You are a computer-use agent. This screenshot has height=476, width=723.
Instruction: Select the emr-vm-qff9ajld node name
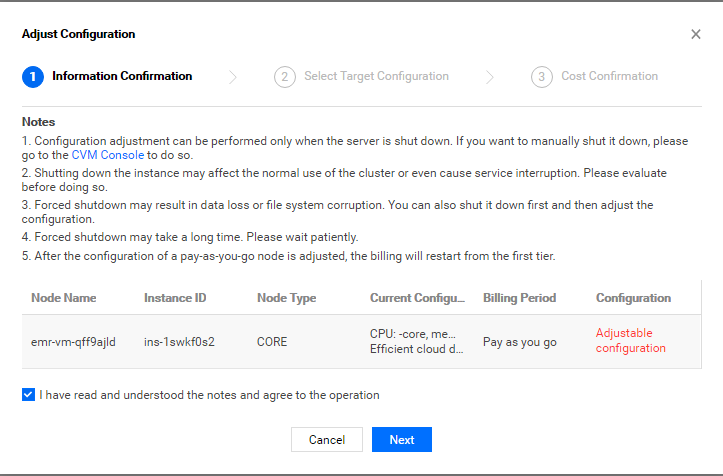(x=73, y=342)
